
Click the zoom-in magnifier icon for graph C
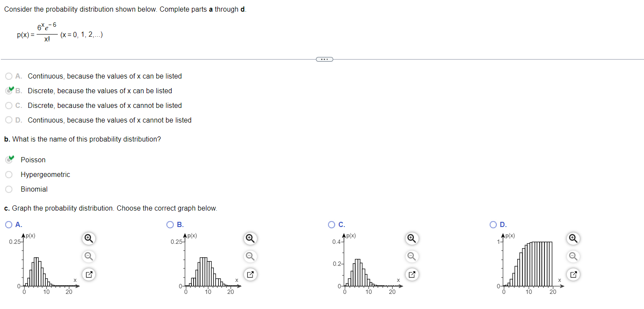[411, 238]
